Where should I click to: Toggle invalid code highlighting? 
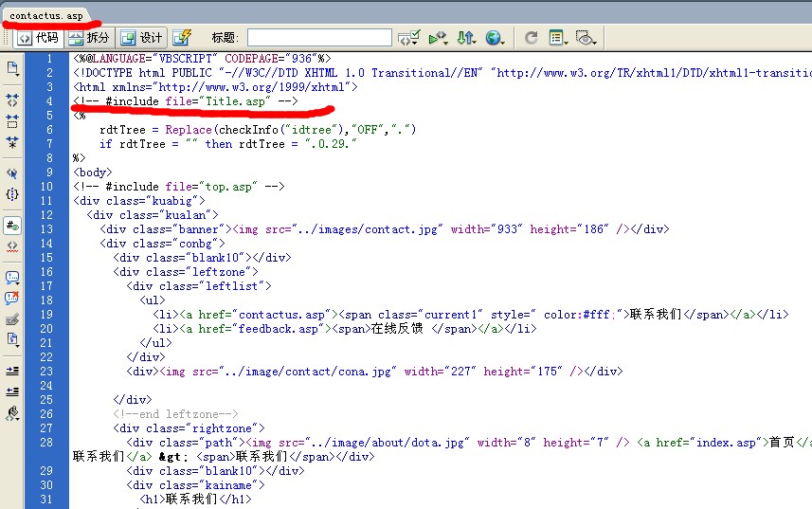pyautogui.click(x=12, y=245)
